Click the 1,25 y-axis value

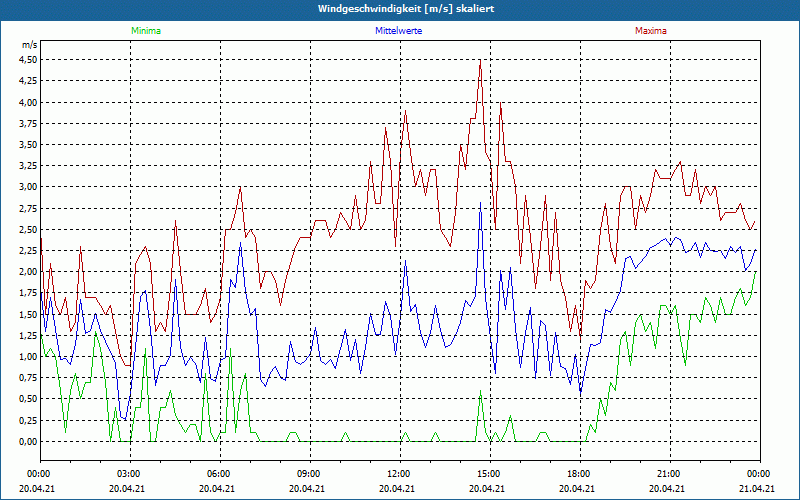click(x=28, y=335)
